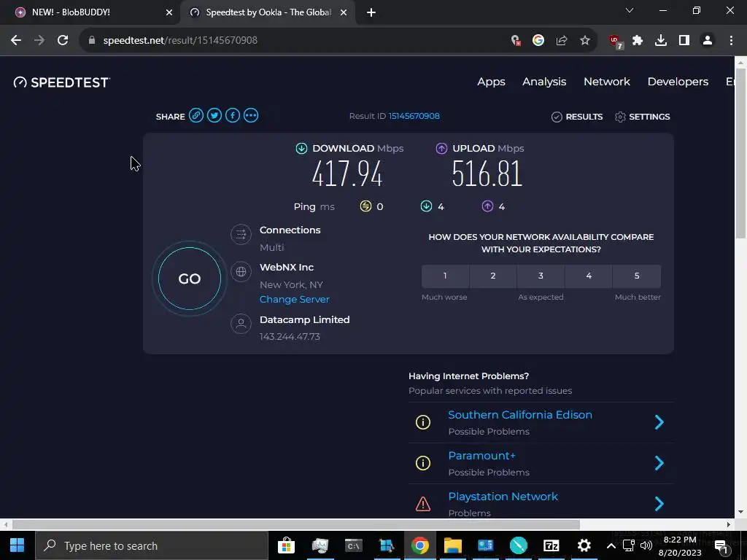This screenshot has height=560, width=747.
Task: Click the address bar URL
Action: point(180,41)
